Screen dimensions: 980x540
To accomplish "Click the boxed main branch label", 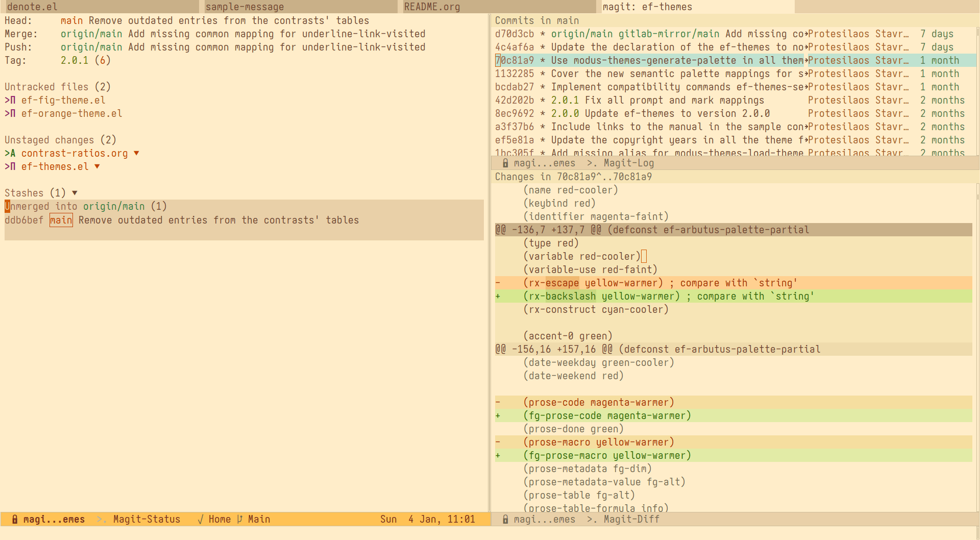I will click(61, 220).
